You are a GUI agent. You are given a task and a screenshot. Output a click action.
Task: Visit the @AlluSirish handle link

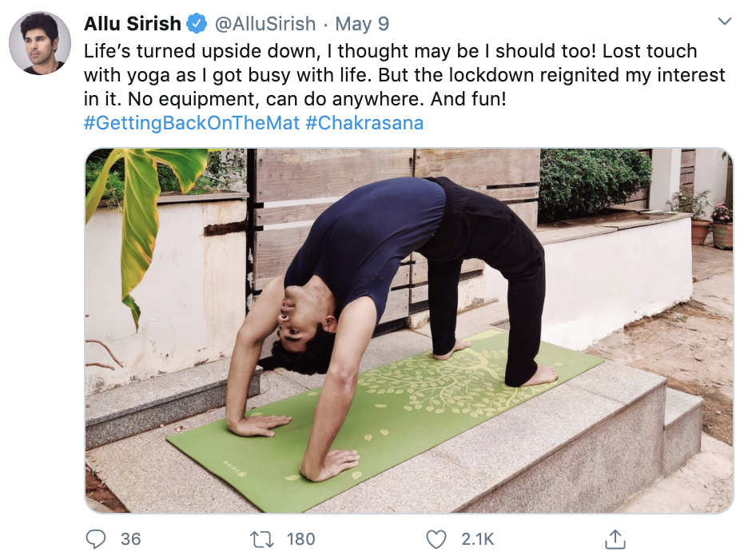point(265,24)
